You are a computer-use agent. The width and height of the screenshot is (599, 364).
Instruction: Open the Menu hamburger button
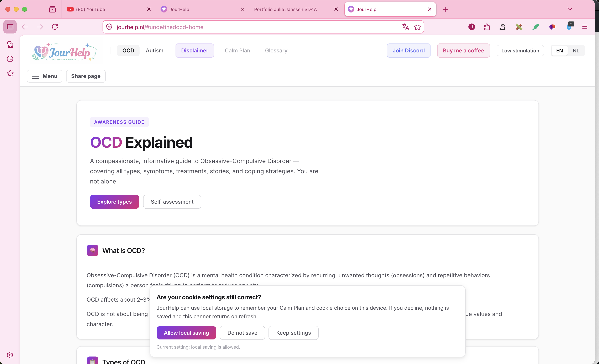coord(45,76)
